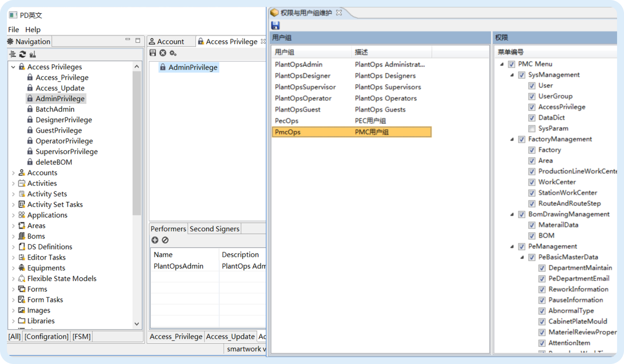This screenshot has height=364, width=624.
Task: Toggle the BOM checkbox
Action: coord(532,236)
